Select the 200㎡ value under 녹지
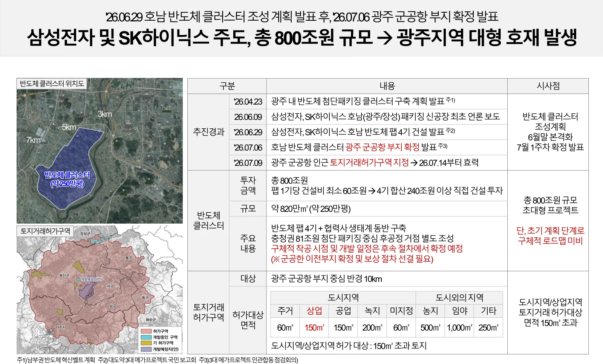The image size is (603, 364). point(372,328)
